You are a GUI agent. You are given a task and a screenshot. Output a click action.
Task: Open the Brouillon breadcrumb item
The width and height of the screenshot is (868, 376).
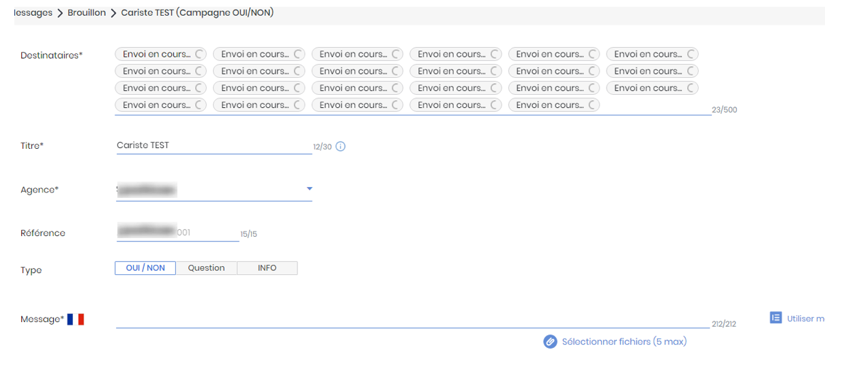coord(87,13)
